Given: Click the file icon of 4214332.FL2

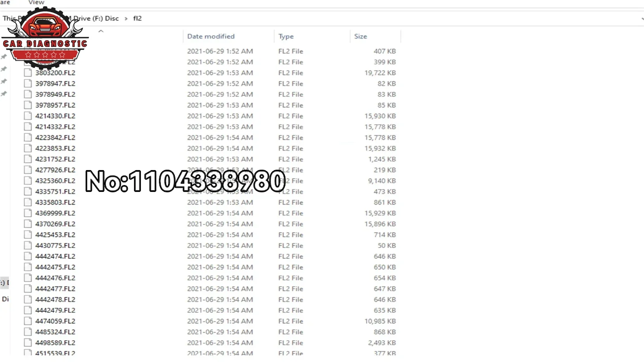Looking at the screenshot, I should pos(28,127).
